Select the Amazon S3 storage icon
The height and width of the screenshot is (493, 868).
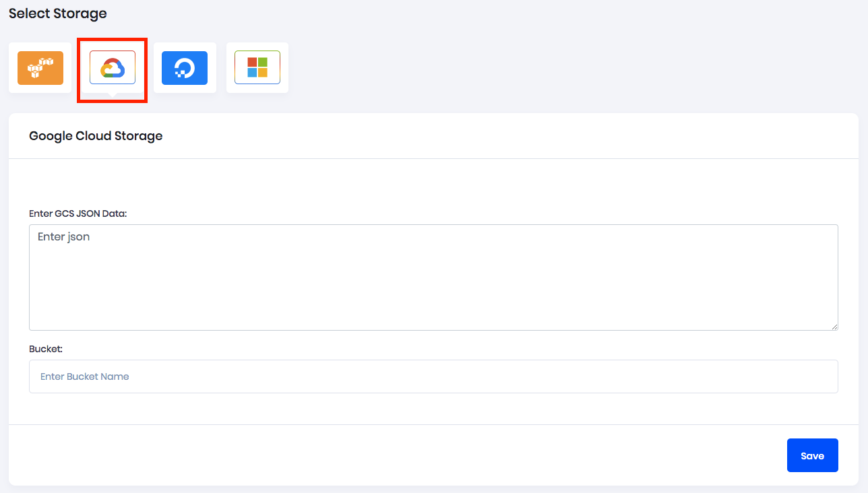coord(40,67)
